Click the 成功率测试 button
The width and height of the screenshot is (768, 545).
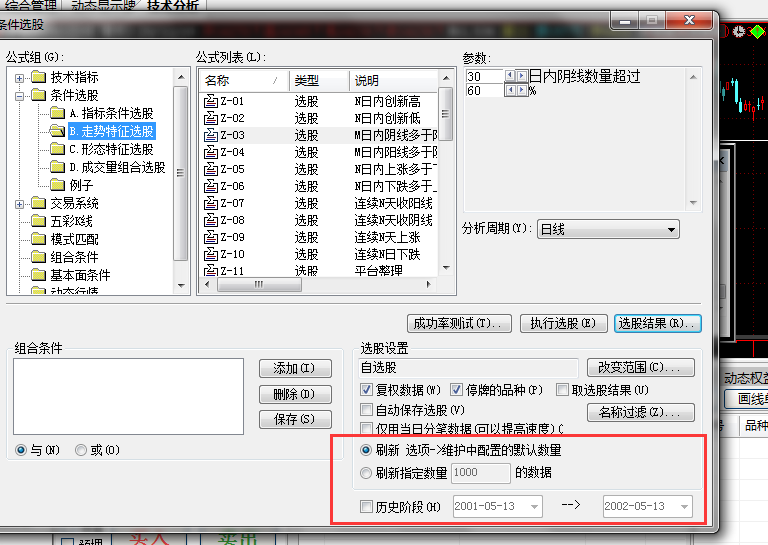459,324
